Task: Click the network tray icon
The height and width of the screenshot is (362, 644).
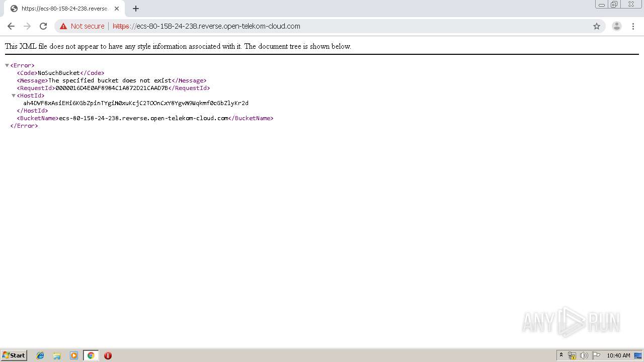Action: coord(572,355)
